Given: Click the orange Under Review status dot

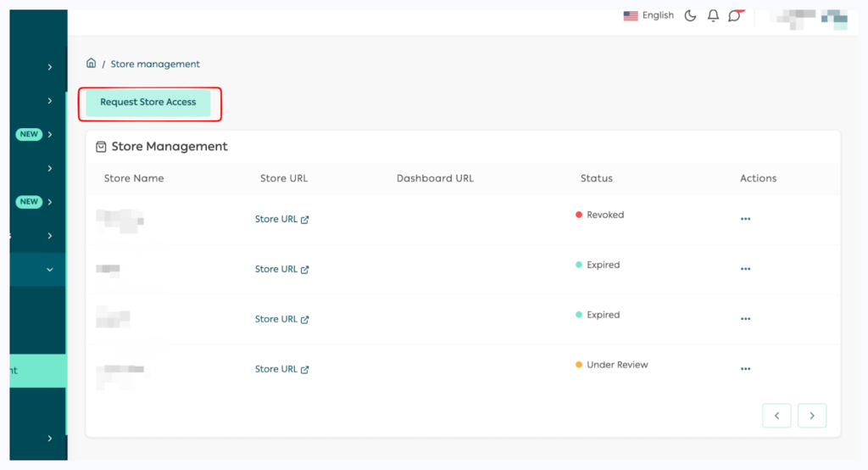Looking at the screenshot, I should pyautogui.click(x=578, y=365).
